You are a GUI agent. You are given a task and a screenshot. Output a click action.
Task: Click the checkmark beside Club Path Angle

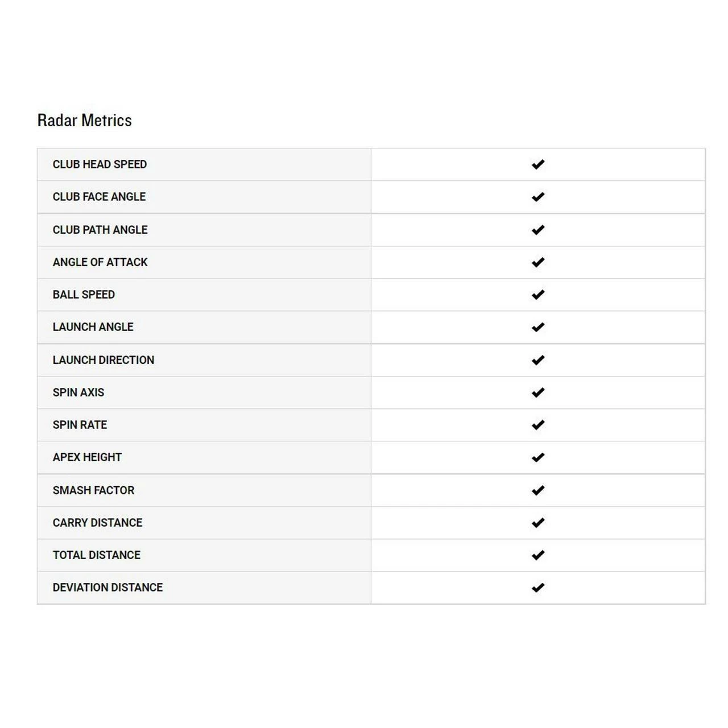[538, 230]
